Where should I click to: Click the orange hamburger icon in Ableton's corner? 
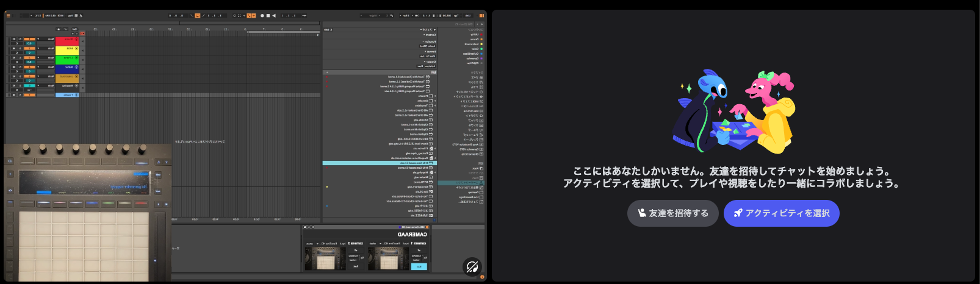8,15
